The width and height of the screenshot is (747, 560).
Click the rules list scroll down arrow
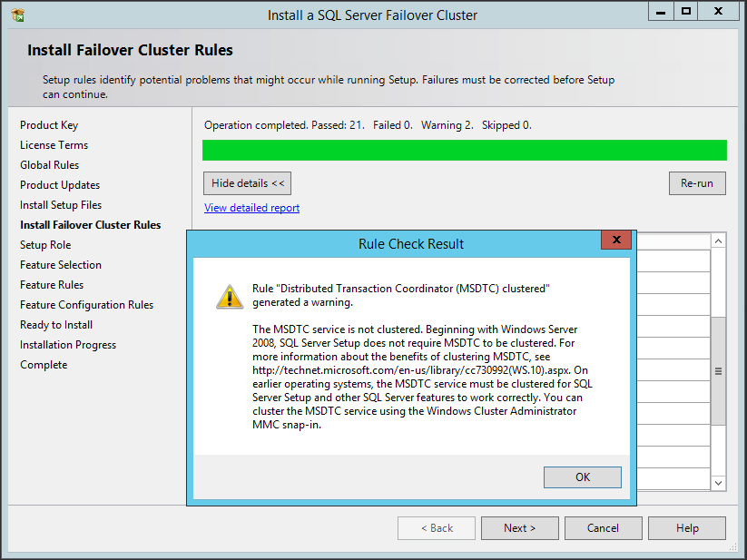(x=719, y=483)
